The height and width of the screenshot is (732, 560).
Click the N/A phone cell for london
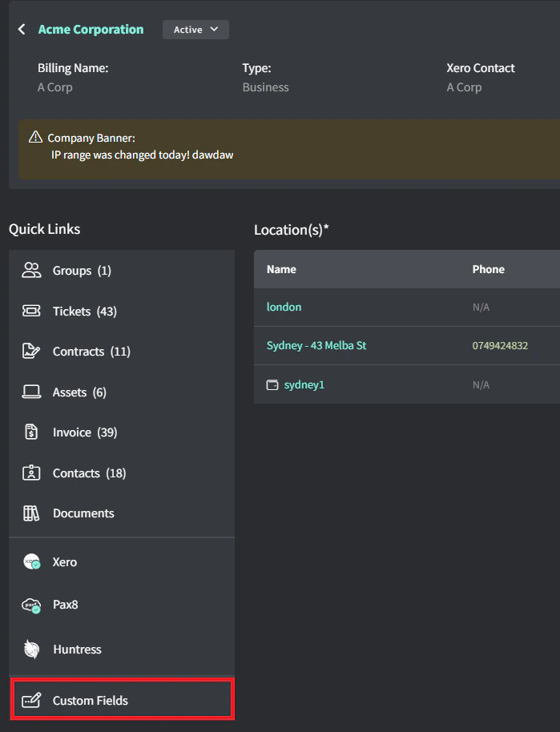(x=481, y=308)
